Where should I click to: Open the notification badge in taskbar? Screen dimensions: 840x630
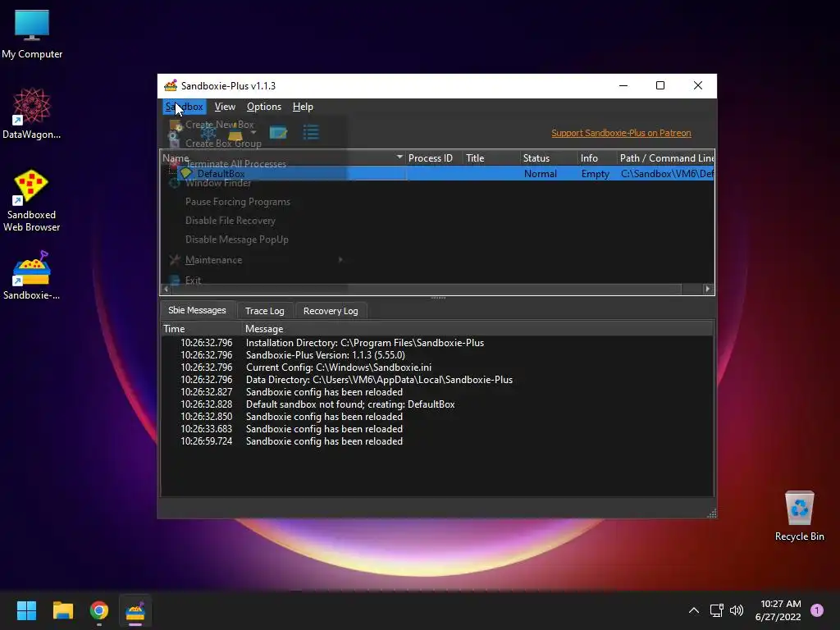coord(817,610)
